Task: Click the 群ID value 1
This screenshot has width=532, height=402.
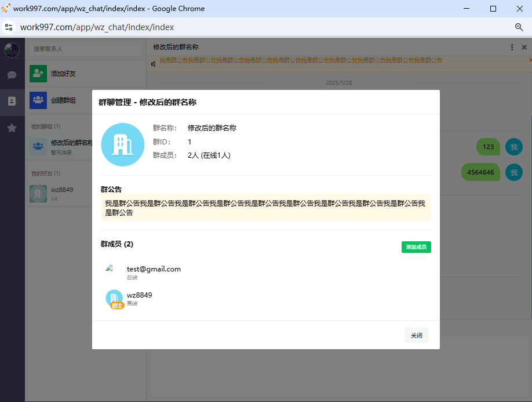Action: [x=190, y=142]
